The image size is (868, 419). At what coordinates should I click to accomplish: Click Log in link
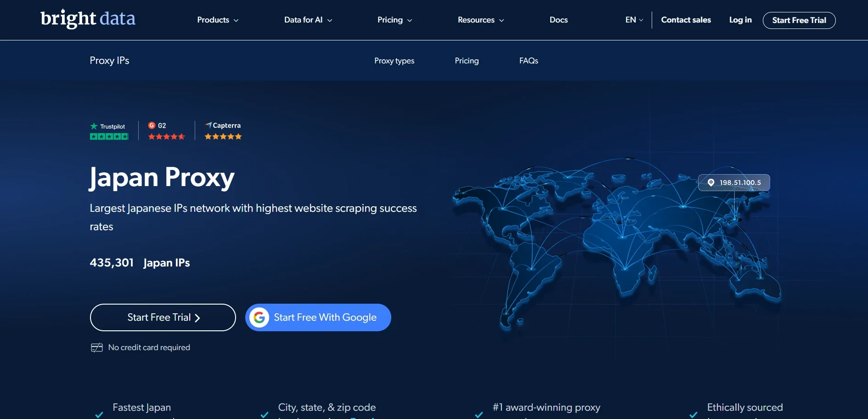[x=740, y=20]
